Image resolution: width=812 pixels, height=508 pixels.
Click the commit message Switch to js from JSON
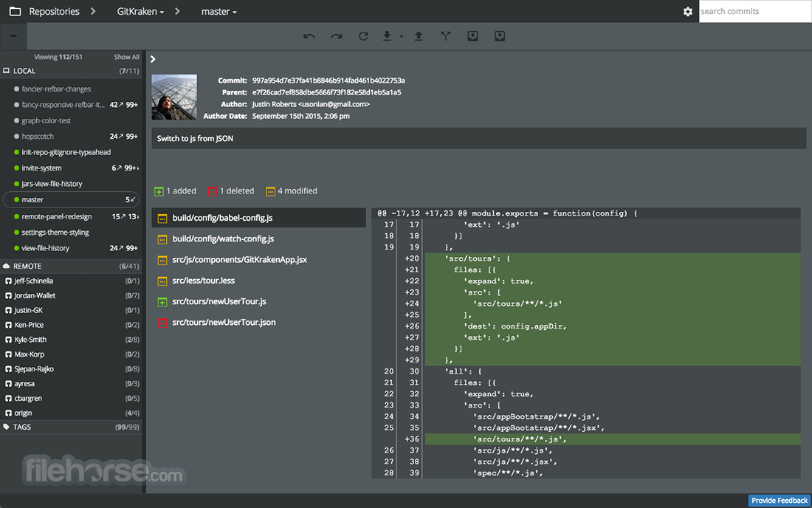(x=195, y=138)
